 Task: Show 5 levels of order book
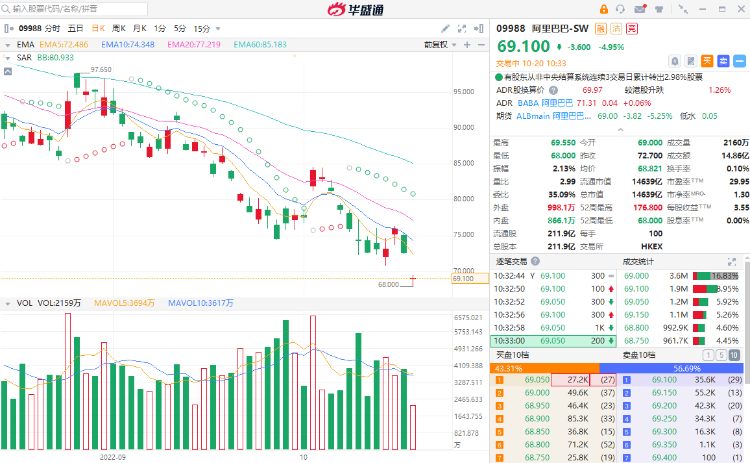[721, 355]
